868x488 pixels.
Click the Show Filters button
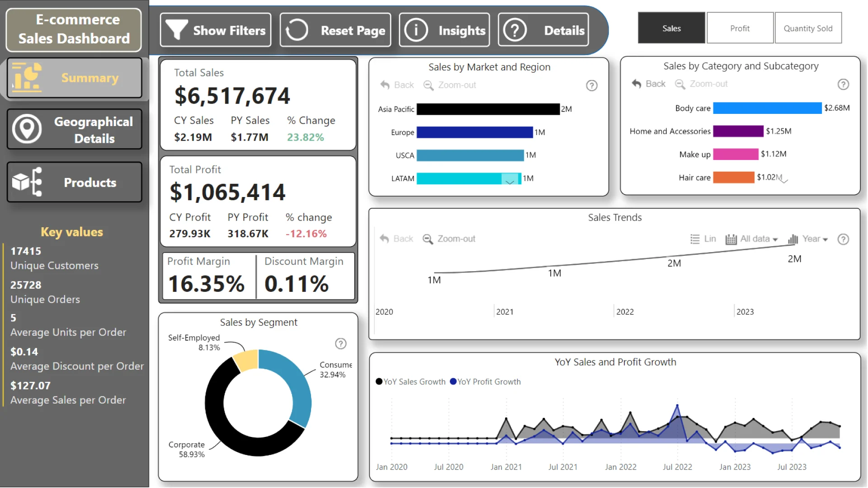pyautogui.click(x=216, y=30)
